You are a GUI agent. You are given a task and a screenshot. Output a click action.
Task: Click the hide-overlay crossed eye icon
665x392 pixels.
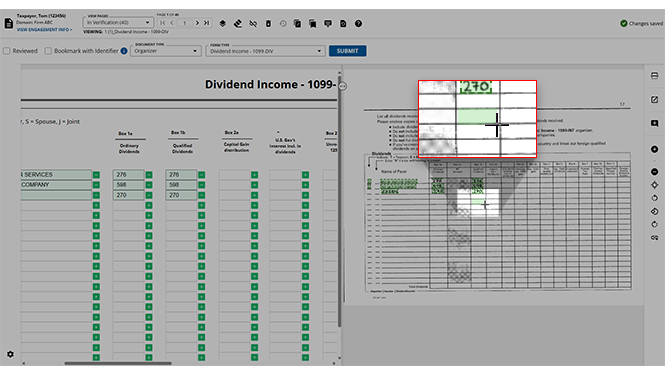point(253,24)
